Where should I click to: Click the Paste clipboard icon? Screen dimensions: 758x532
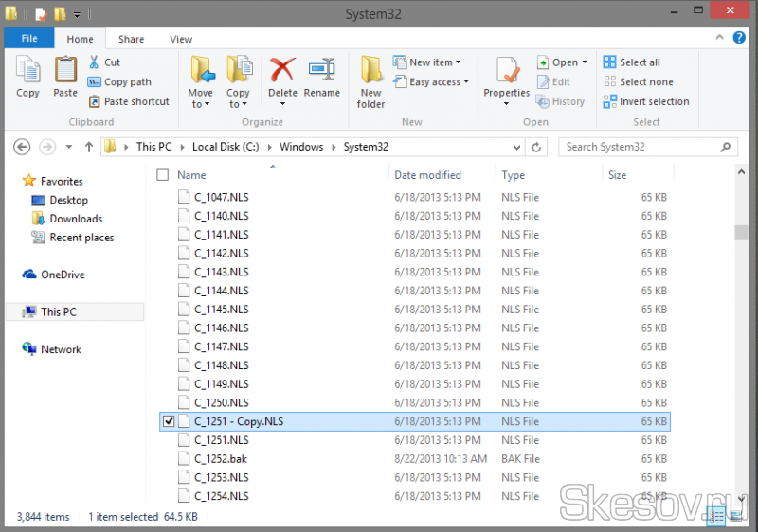pos(65,72)
